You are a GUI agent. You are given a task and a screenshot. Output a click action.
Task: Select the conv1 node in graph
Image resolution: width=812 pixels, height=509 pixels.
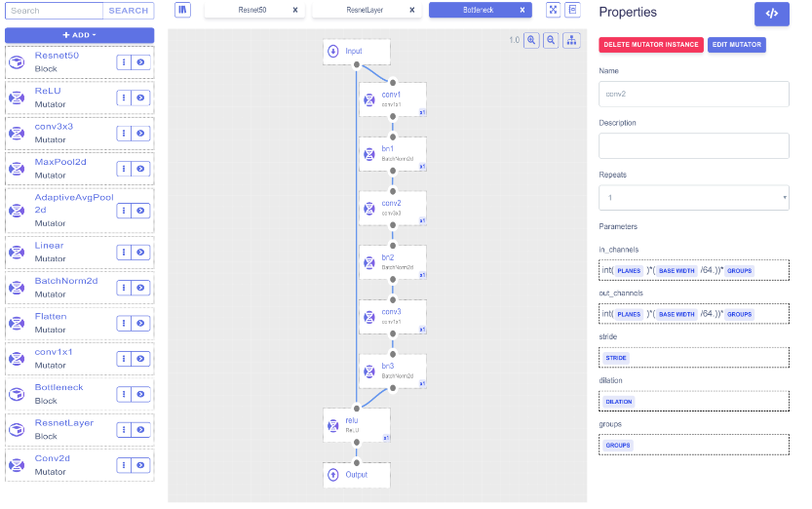[393, 99]
